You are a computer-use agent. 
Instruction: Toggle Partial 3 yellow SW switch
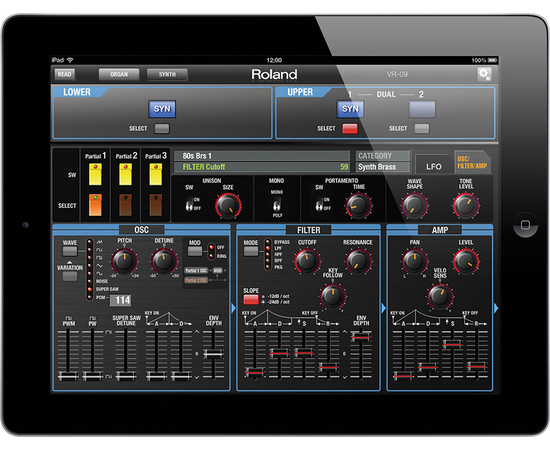click(x=156, y=174)
